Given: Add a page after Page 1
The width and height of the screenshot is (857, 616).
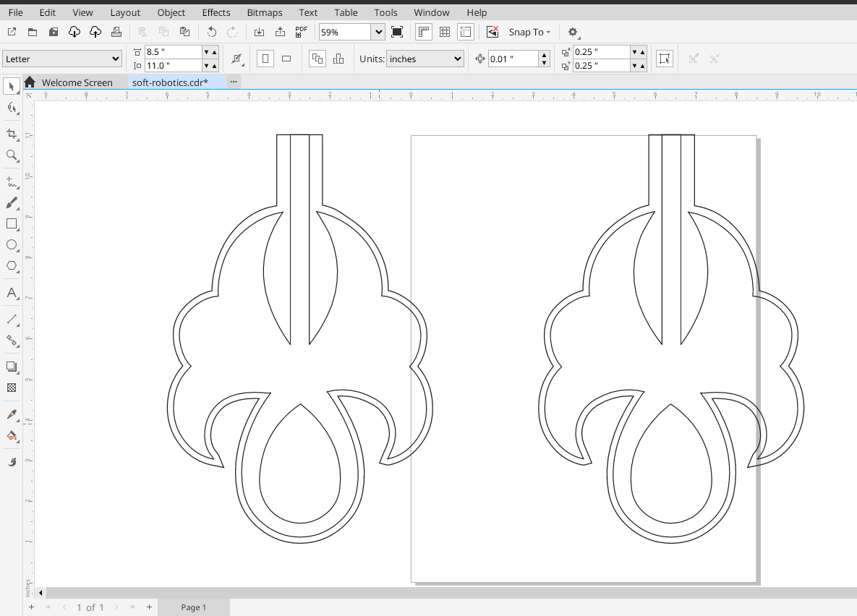Looking at the screenshot, I should point(149,607).
